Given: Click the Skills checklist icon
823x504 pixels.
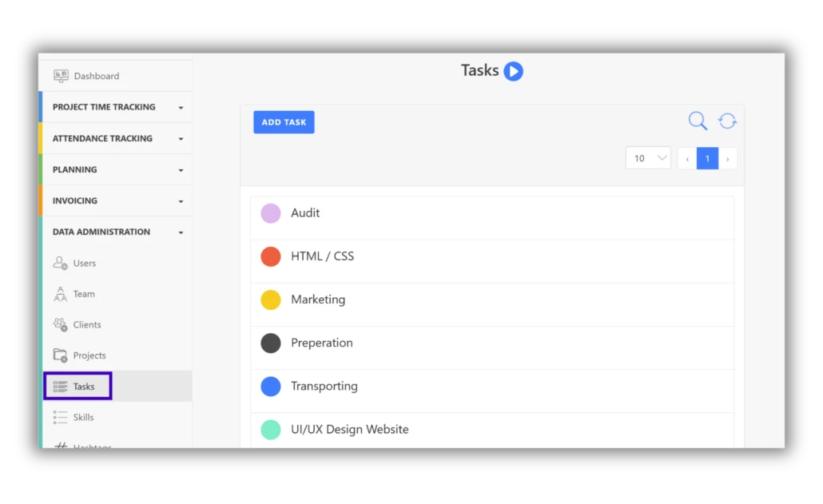Looking at the screenshot, I should pyautogui.click(x=62, y=417).
